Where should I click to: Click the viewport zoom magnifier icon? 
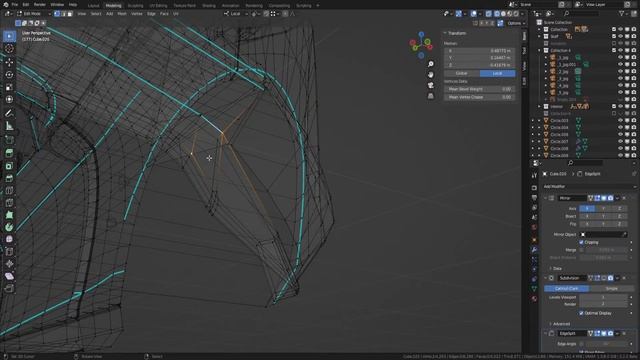pyautogui.click(x=431, y=64)
